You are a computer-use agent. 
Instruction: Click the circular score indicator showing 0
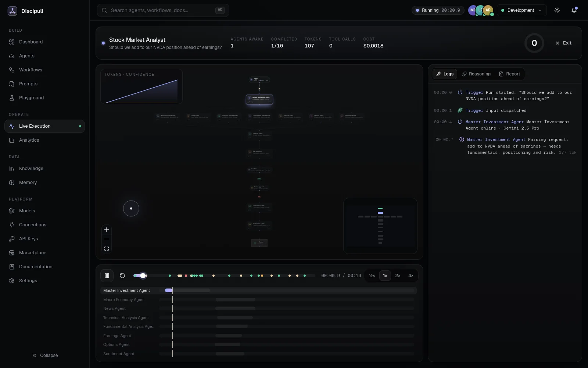(534, 43)
